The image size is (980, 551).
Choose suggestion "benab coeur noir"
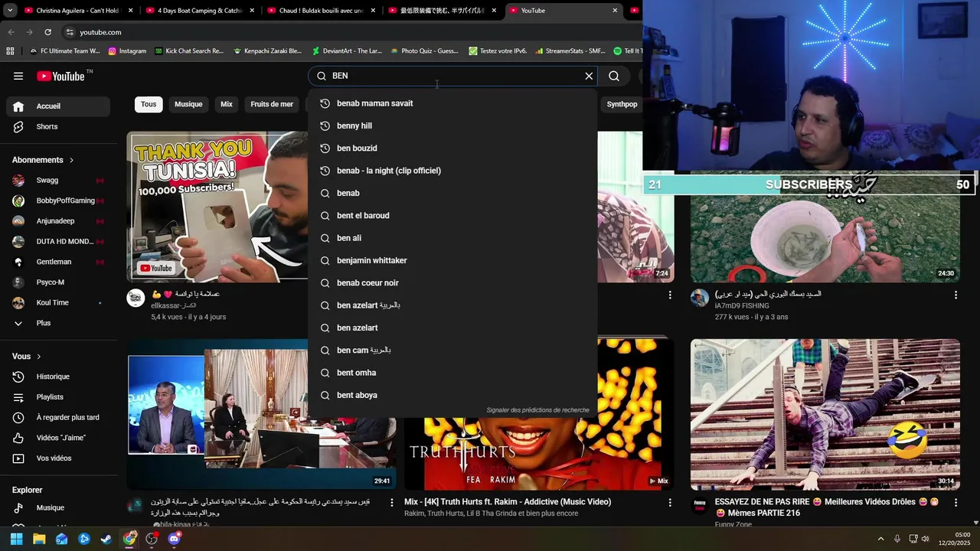tap(452, 283)
